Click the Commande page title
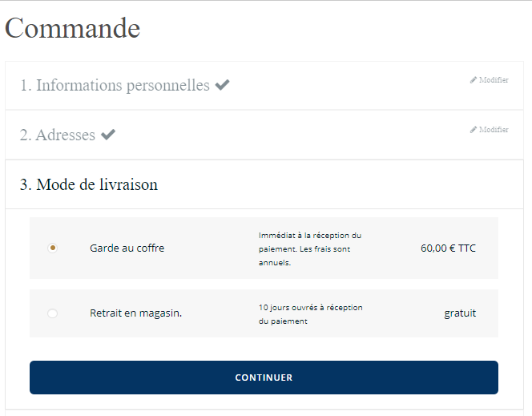Viewport: 532px width, 416px height. point(73,28)
